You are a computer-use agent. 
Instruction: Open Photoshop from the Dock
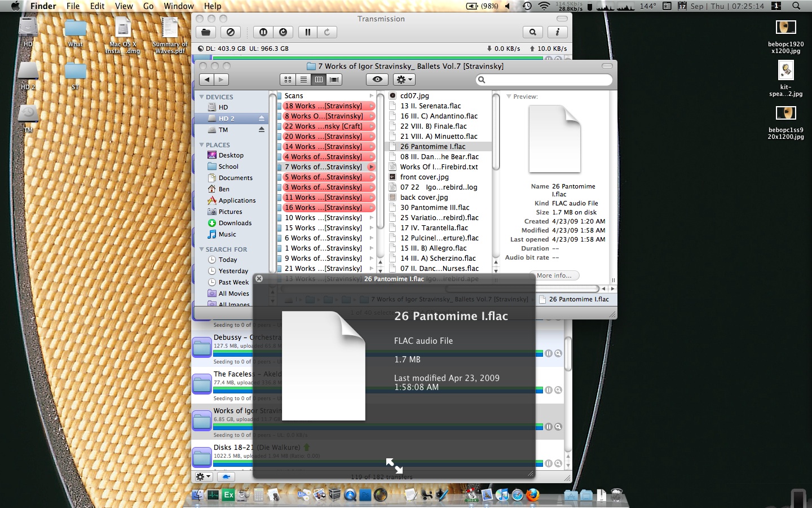pos(365,495)
